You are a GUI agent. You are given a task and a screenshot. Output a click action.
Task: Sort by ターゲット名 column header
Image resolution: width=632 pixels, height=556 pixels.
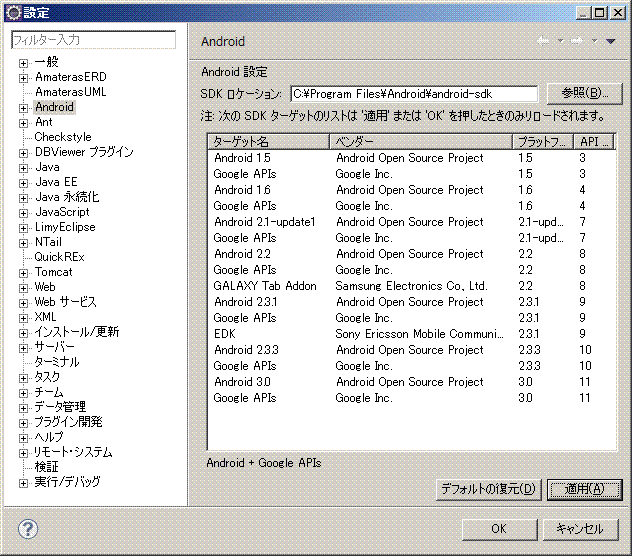click(x=269, y=142)
